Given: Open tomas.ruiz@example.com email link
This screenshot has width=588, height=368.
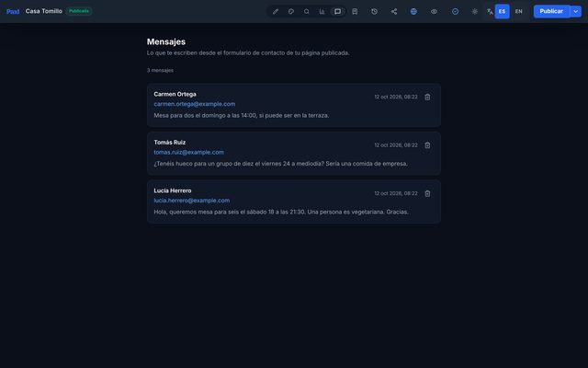Looking at the screenshot, I should 188,152.
